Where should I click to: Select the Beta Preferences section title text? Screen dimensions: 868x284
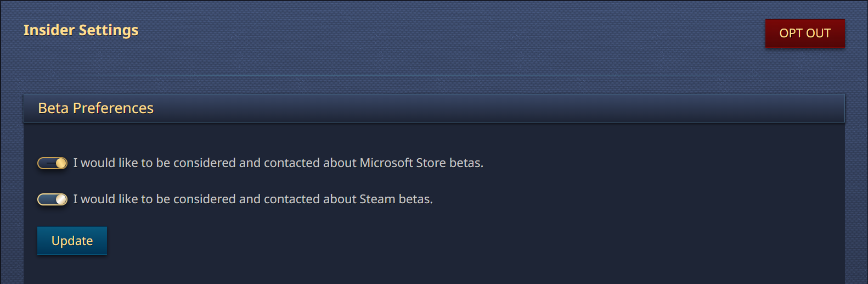(95, 108)
